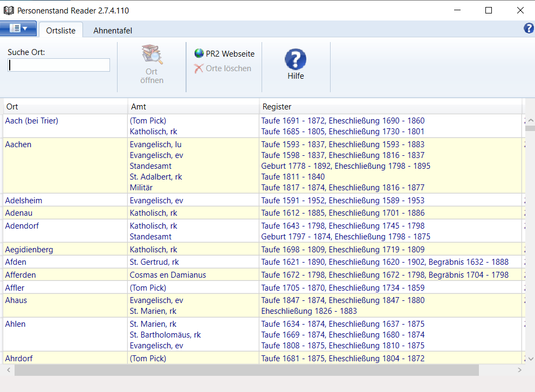This screenshot has height=392, width=535.
Task: Click the book app icon in title bar
Action: point(9,10)
